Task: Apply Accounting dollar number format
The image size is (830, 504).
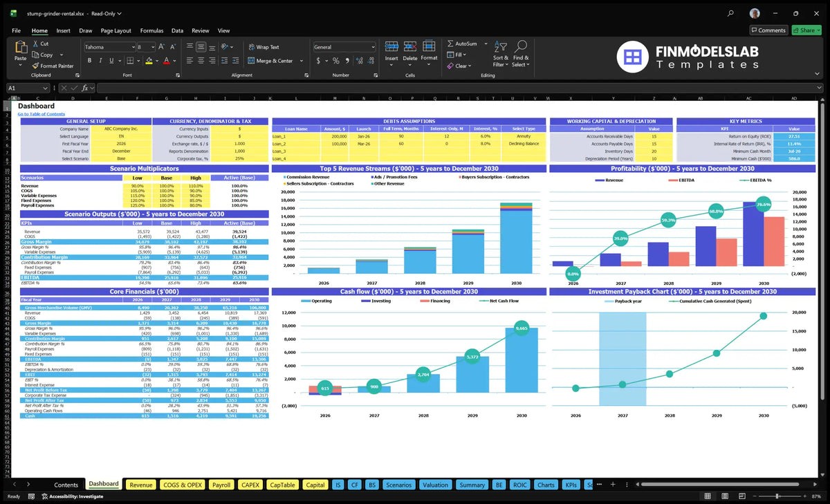Action: 318,61
